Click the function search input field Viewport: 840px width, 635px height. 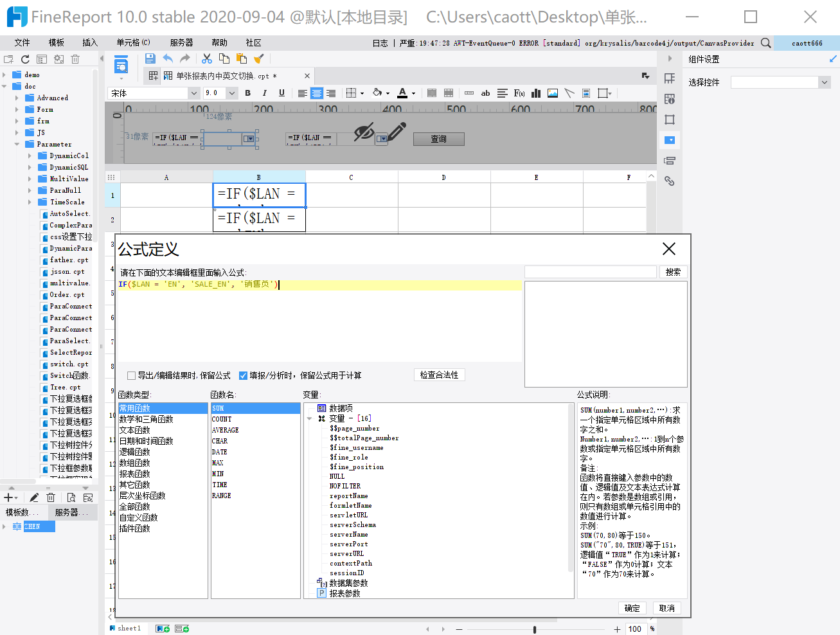[x=591, y=272]
